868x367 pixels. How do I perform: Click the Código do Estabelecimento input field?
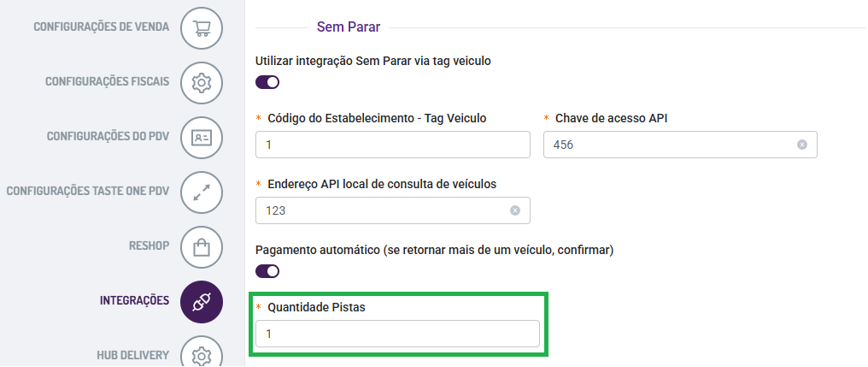393,145
